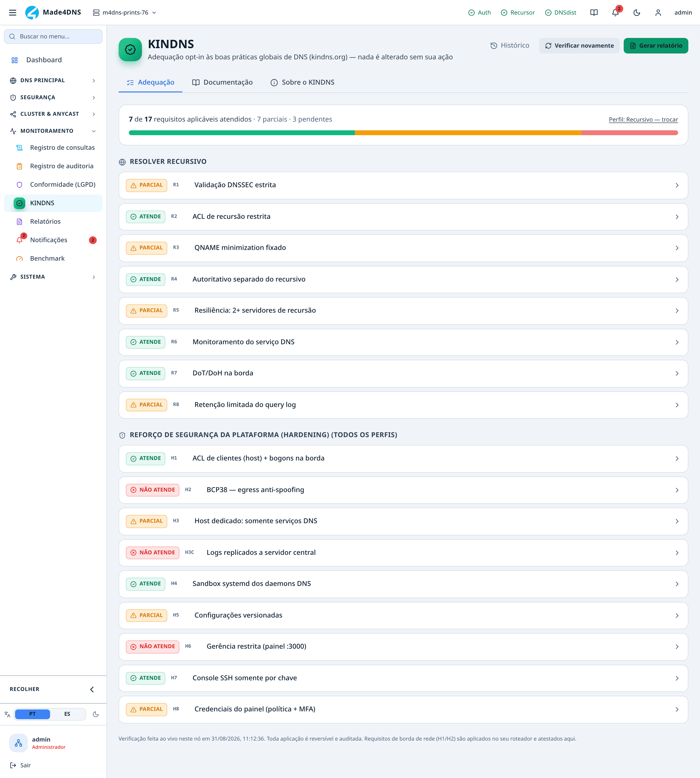
Task: Click the Notificações bell icon in sidebar
Action: tap(19, 240)
